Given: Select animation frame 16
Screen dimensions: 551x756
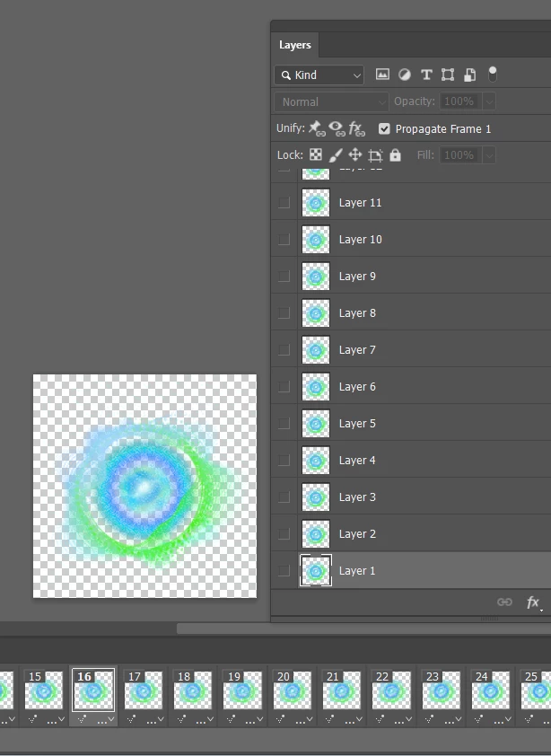Looking at the screenshot, I should click(93, 690).
